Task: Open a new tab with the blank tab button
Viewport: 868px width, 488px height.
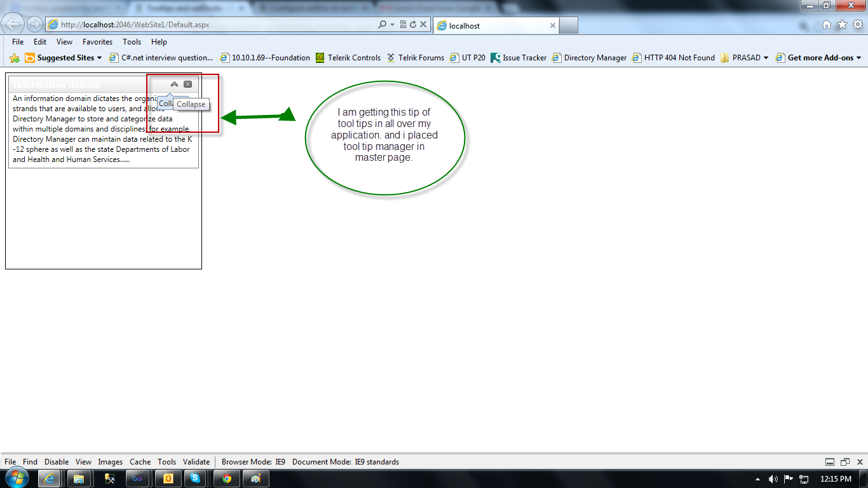Action: click(569, 25)
